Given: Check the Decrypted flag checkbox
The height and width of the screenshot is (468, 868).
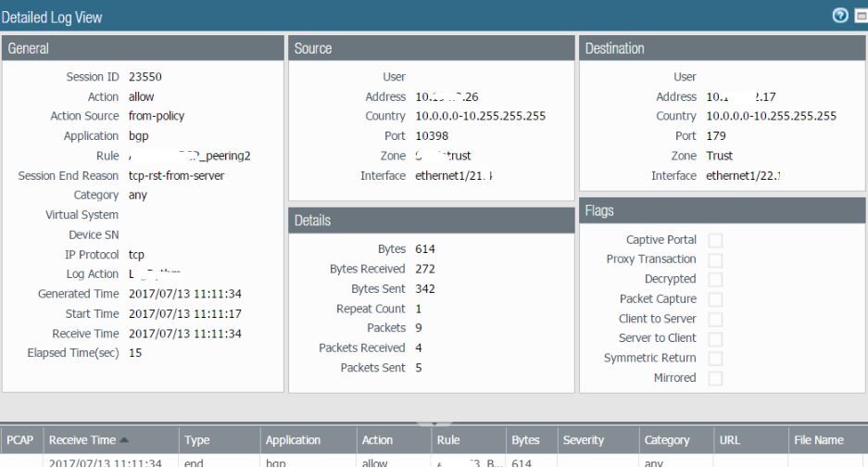Looking at the screenshot, I should tap(715, 279).
